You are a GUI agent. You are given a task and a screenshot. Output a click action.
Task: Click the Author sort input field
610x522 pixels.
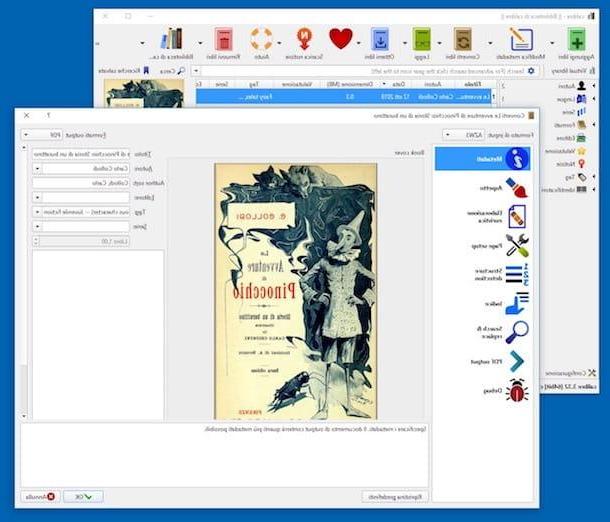click(81, 183)
